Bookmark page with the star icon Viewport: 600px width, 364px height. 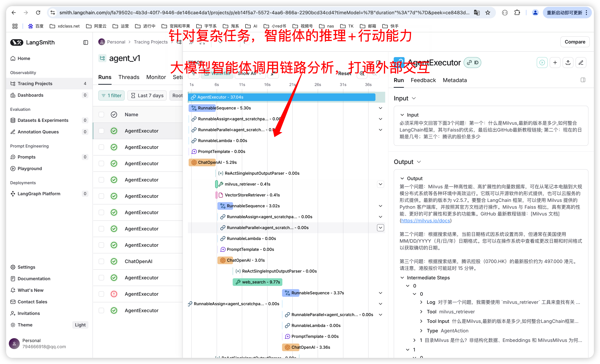tap(487, 13)
